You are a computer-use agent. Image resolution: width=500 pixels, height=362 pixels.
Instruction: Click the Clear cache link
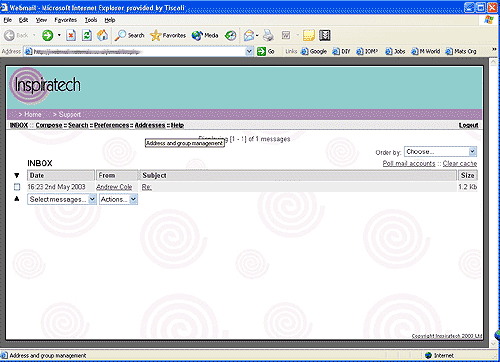(x=460, y=163)
